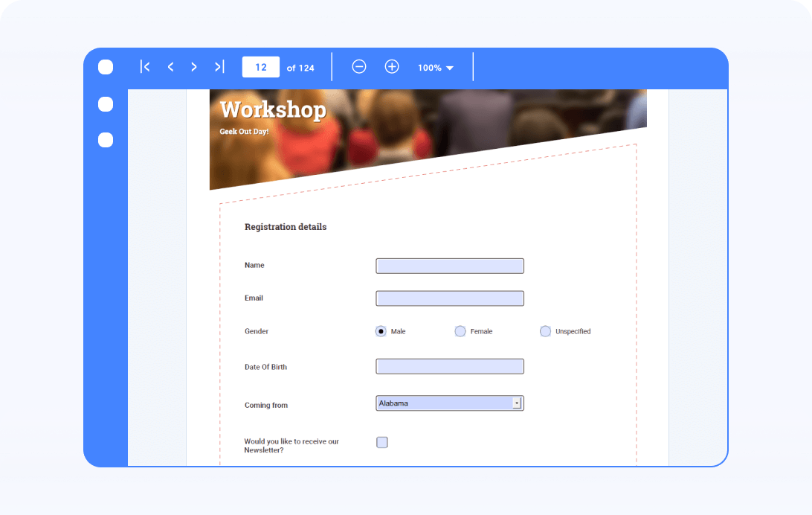Viewport: 812px width, 515px height.
Task: Advance to the next page
Action: click(193, 66)
